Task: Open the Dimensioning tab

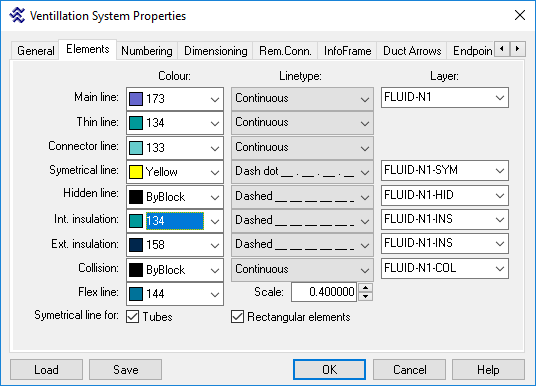Action: point(215,51)
